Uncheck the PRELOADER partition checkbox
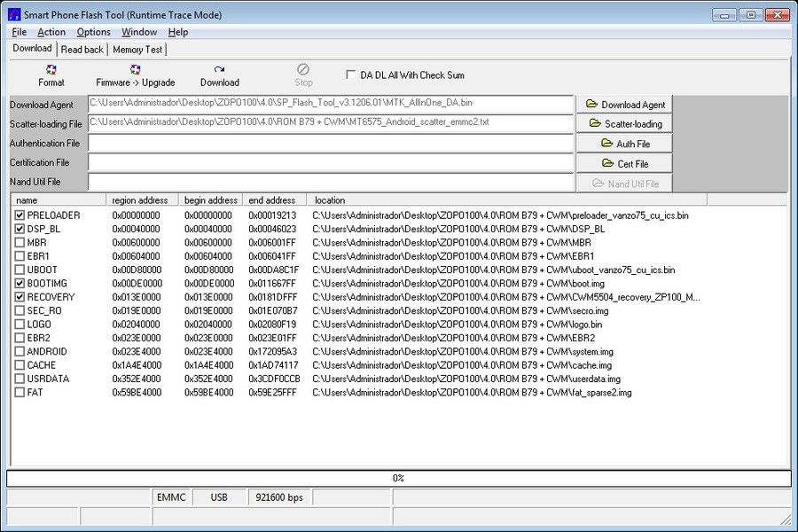Viewport: 798px width, 532px height. [20, 215]
